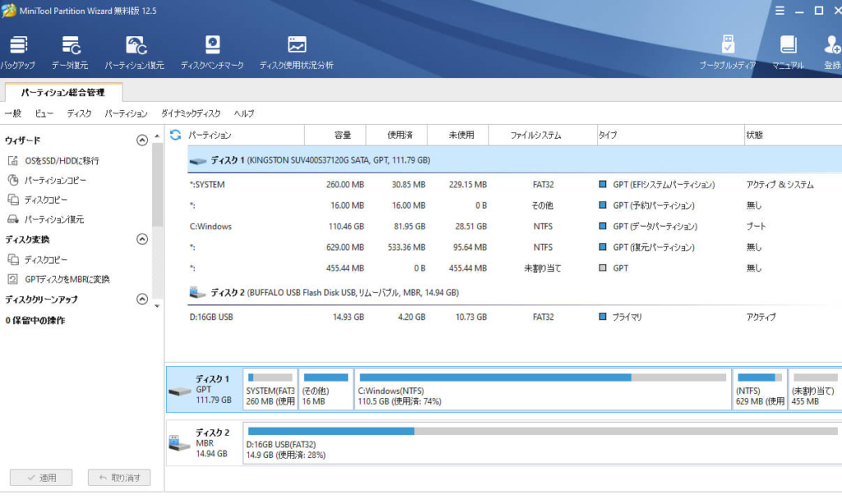Collapse the ディスククリーンアップ section
The width and height of the screenshot is (842, 504).
(x=142, y=299)
